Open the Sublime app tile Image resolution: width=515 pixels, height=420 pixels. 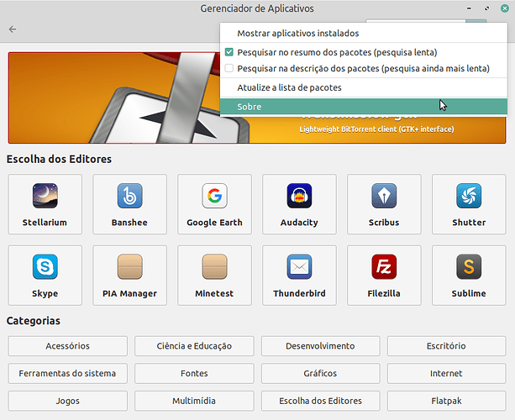(469, 276)
